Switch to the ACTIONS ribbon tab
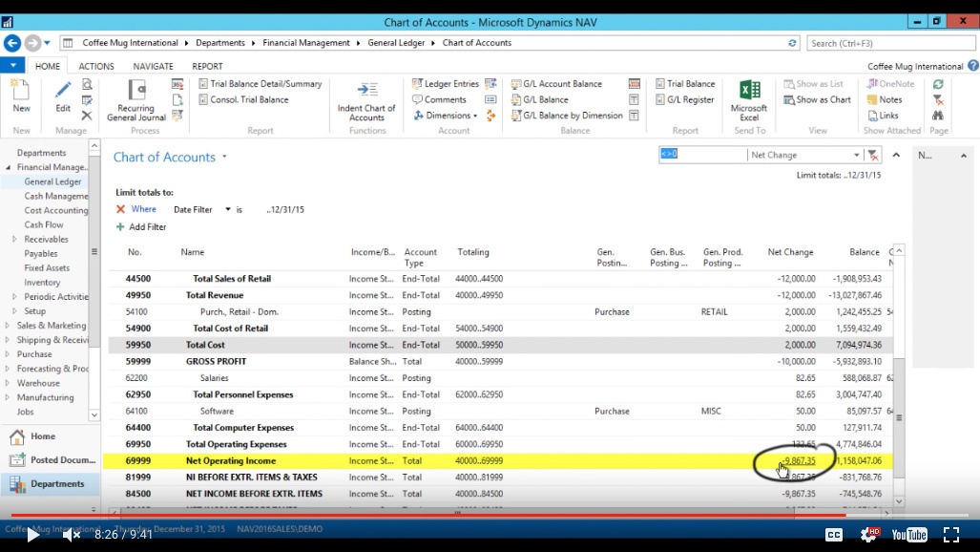Image resolution: width=980 pixels, height=552 pixels. [x=96, y=66]
